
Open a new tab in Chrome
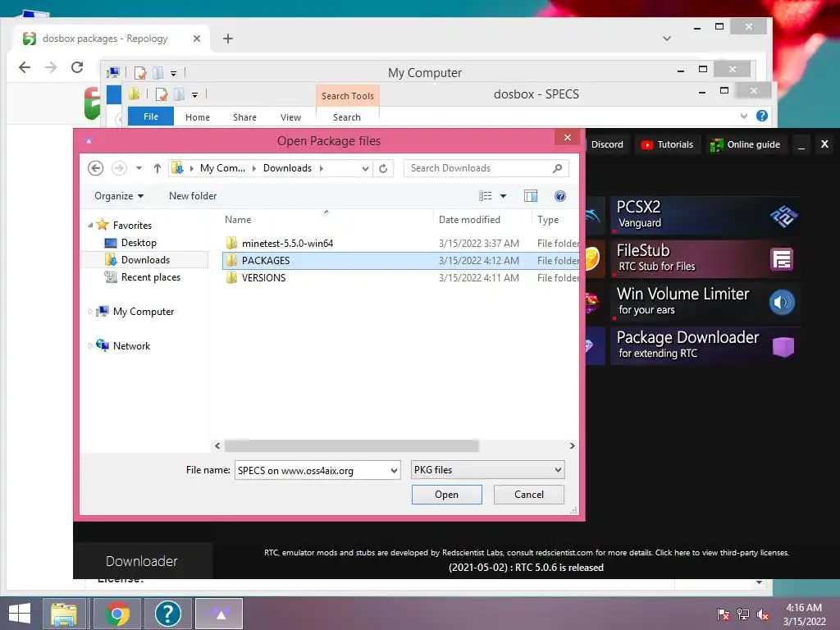click(228, 39)
